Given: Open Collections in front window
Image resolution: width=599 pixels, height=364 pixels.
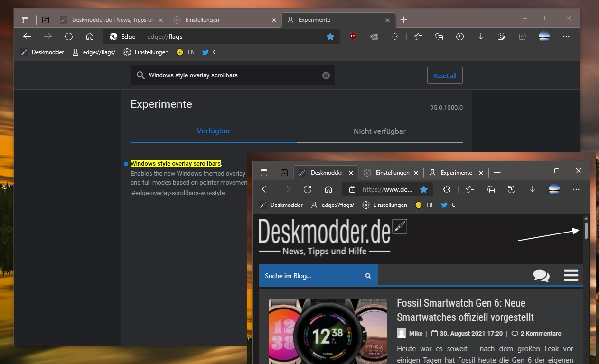Looking at the screenshot, I should [491, 189].
